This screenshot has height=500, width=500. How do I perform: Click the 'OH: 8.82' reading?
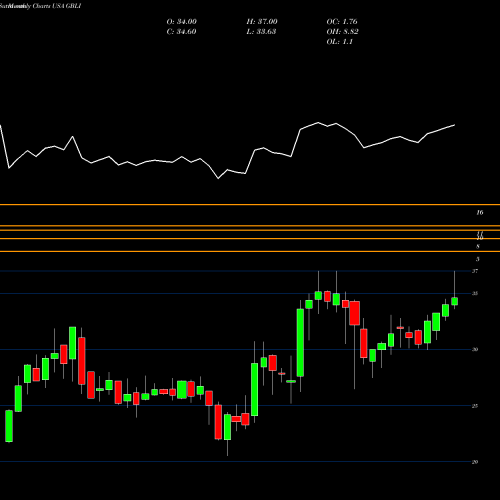pyautogui.click(x=342, y=32)
